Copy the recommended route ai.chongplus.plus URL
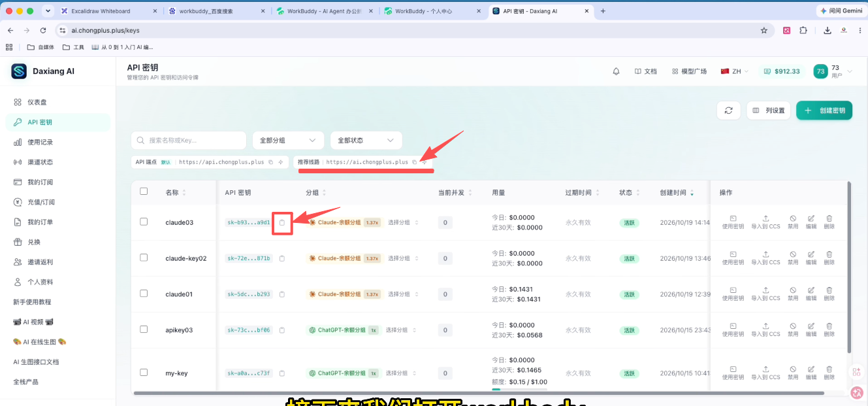The height and width of the screenshot is (406, 868). coord(414,162)
